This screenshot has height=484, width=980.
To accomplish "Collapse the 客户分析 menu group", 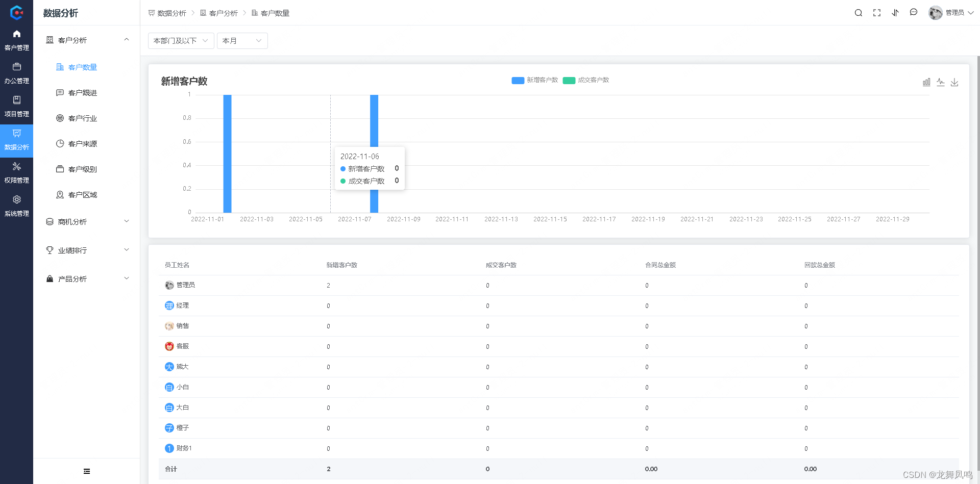I will [87, 40].
